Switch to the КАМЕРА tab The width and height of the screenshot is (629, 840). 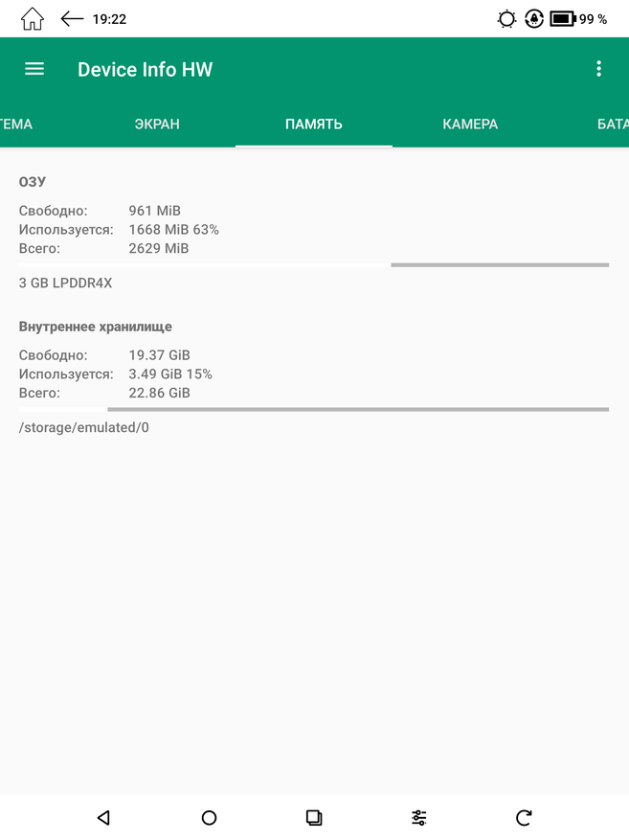(470, 125)
